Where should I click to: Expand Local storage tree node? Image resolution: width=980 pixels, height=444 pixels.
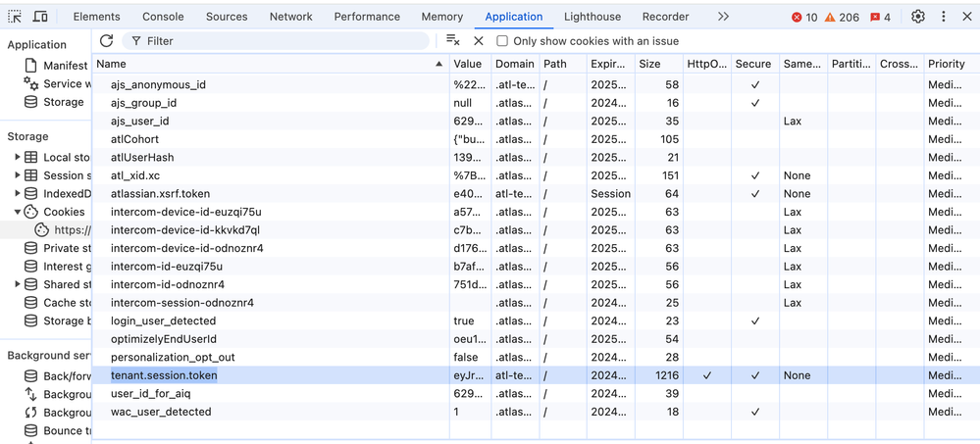click(18, 158)
